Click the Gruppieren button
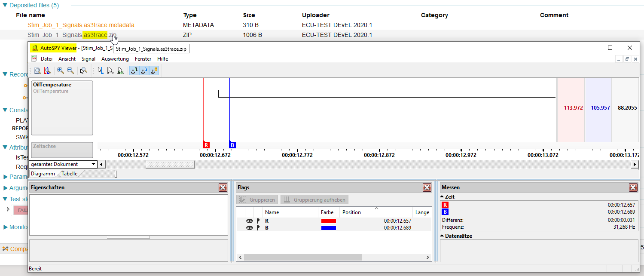The width and height of the screenshot is (644, 276). click(257, 199)
